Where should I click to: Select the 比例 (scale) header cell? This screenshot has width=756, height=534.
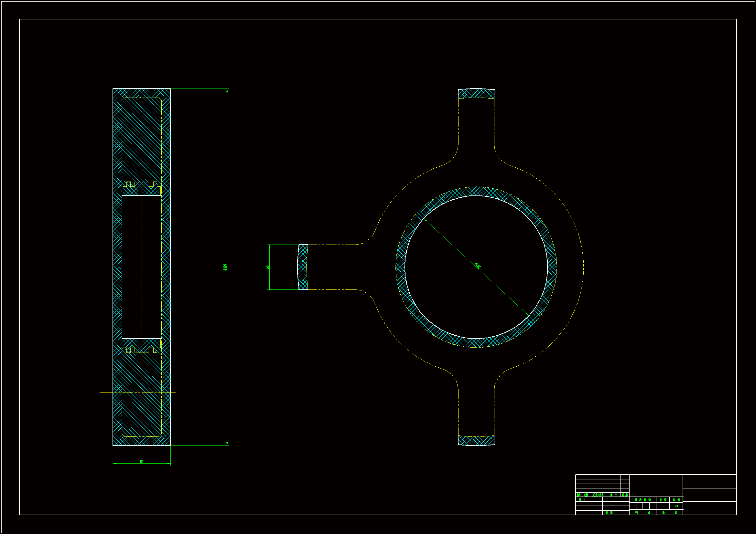tap(677, 500)
